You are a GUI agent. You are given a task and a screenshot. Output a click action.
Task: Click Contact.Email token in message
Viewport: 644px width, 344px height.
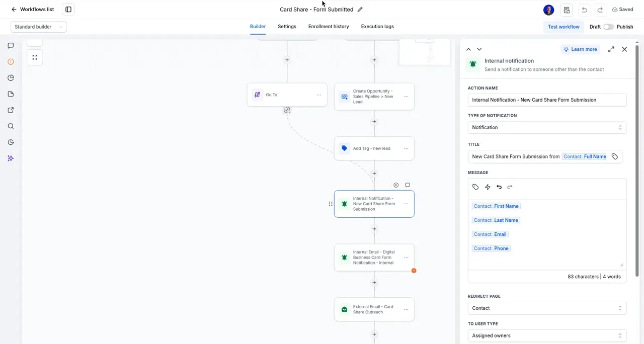click(x=491, y=234)
